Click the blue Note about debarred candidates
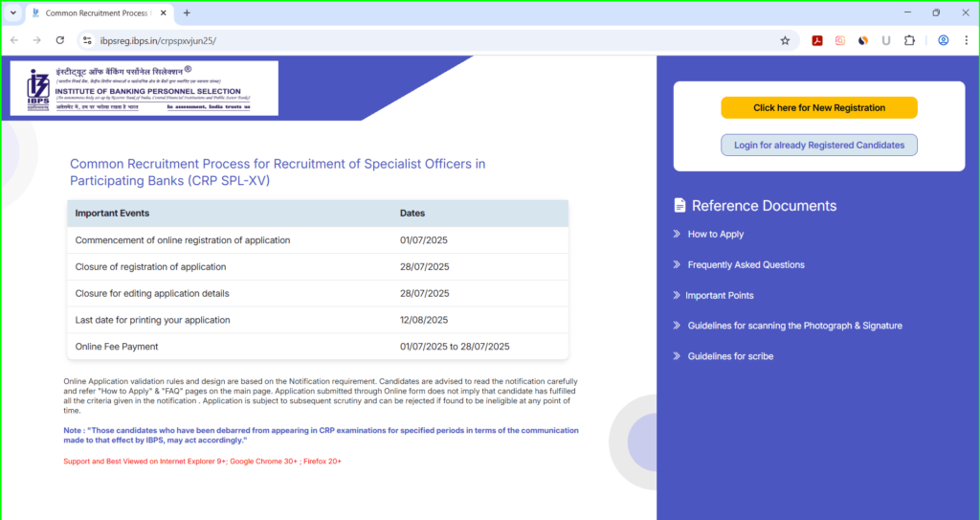Screen dimensions: 980x520 pyautogui.click(x=322, y=436)
